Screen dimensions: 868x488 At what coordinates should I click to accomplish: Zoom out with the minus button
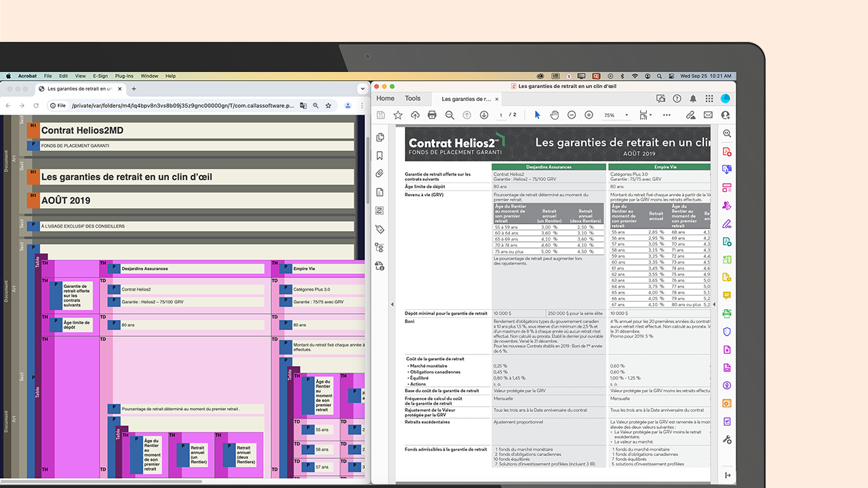[572, 115]
